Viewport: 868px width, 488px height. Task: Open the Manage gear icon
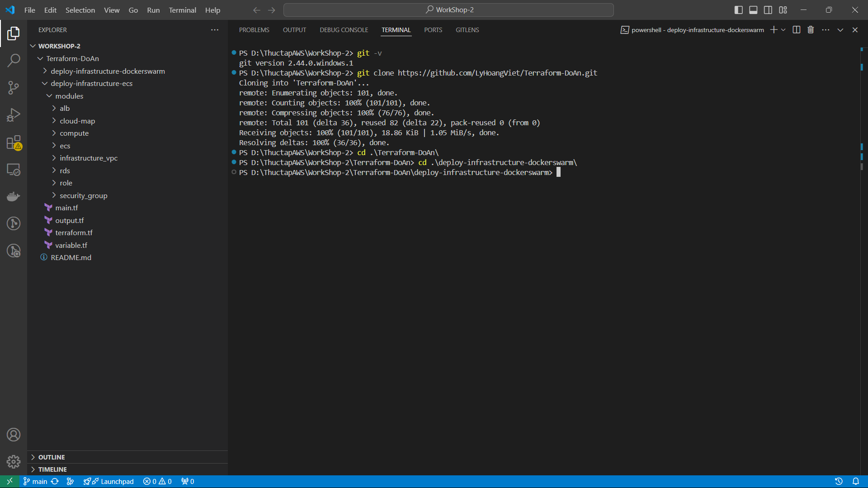[14, 462]
